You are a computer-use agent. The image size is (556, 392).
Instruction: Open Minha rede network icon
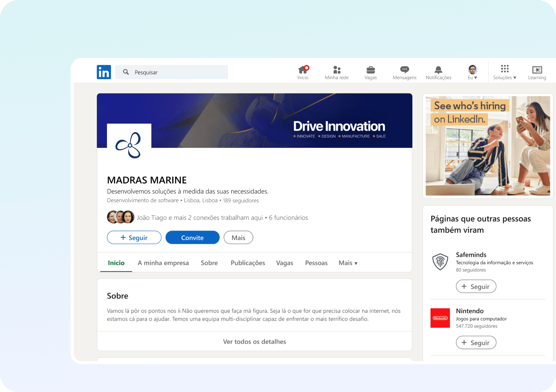(x=337, y=70)
